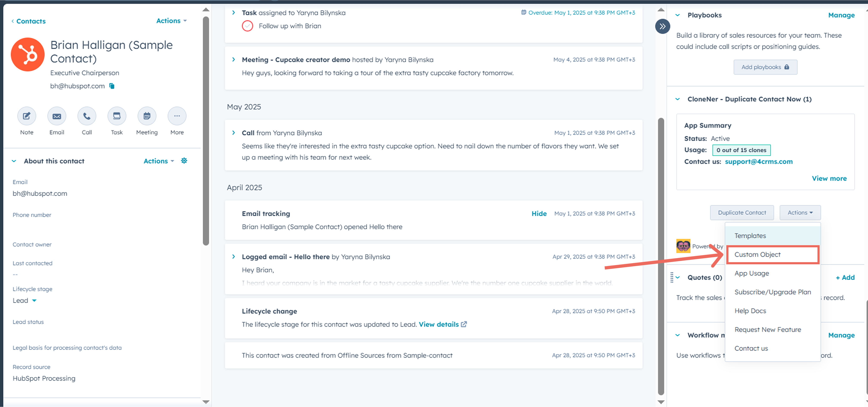Open About this contact settings gear

point(184,161)
